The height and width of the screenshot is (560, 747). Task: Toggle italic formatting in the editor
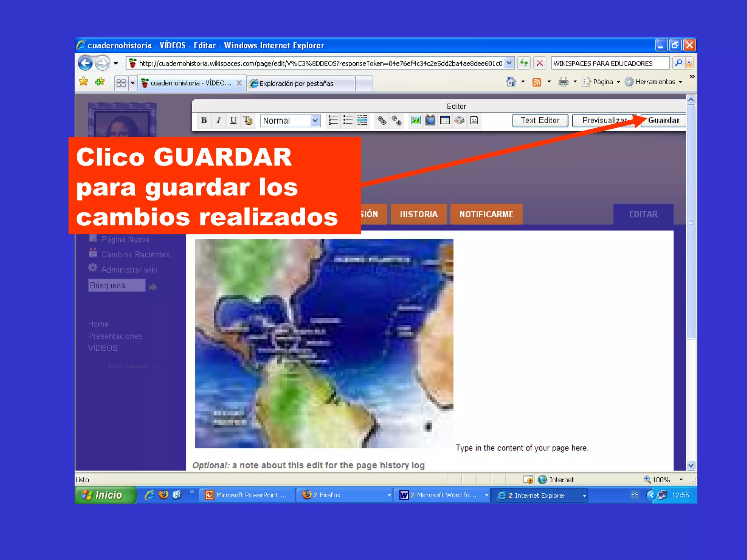[218, 120]
